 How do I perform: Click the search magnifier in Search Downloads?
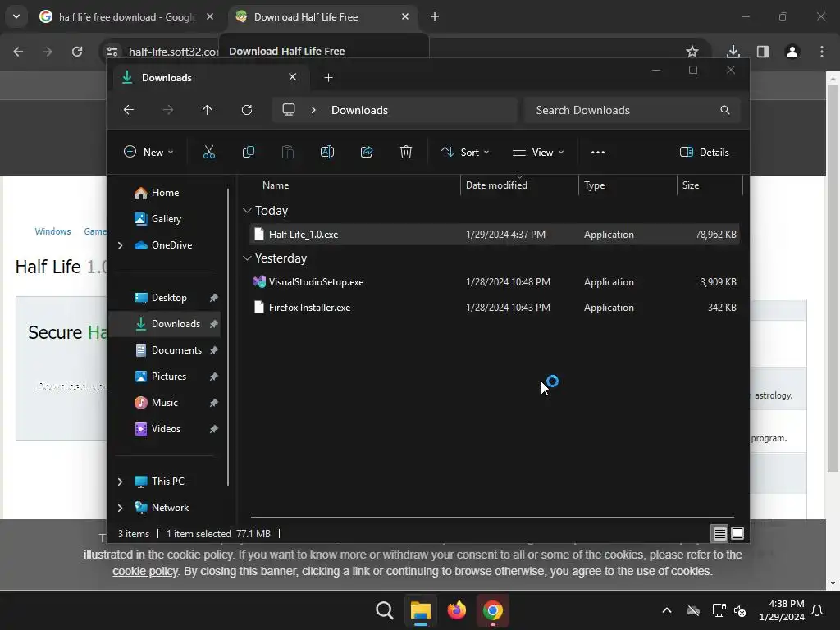pyautogui.click(x=725, y=110)
